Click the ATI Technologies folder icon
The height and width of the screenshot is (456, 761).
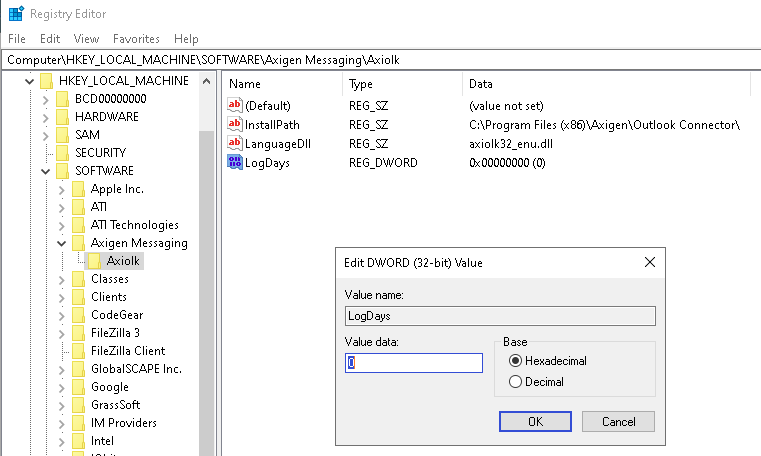pyautogui.click(x=79, y=225)
